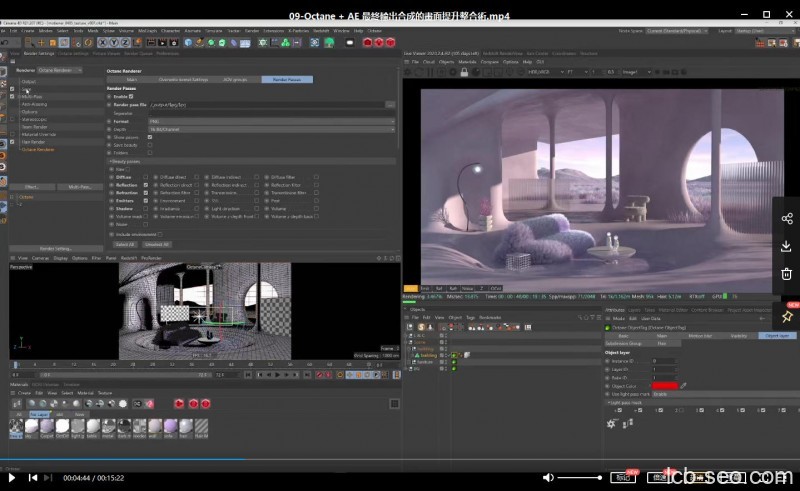Click the trash delete icon on the sidebar
This screenshot has height=491, width=800.
coord(786,273)
